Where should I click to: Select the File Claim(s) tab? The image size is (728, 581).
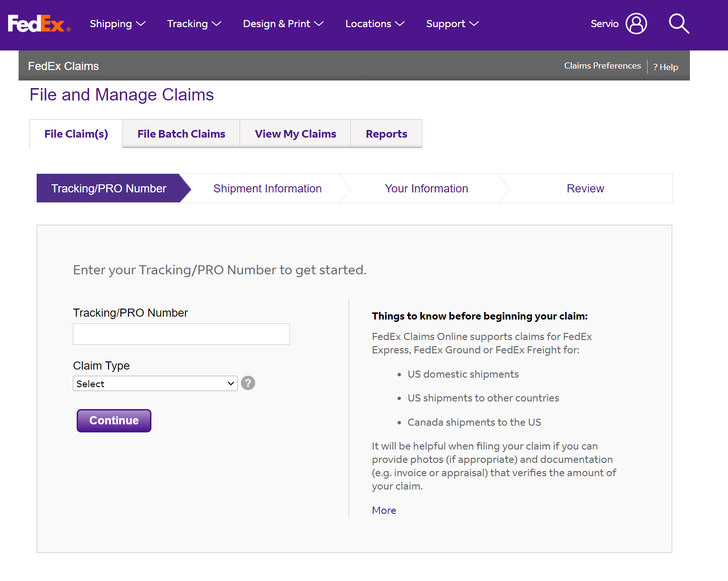tap(76, 134)
